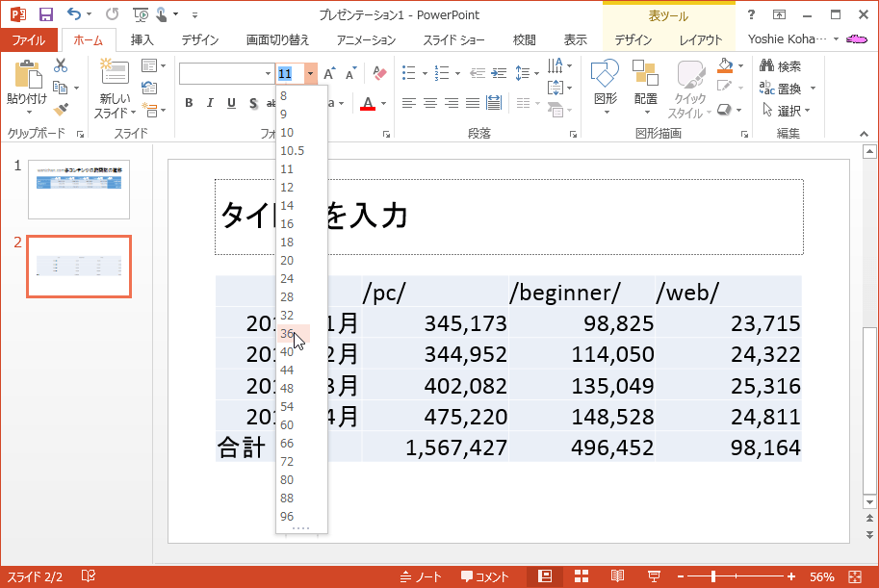The width and height of the screenshot is (879, 588).
Task: Clear all formatting with the eraser A icon
Action: [x=379, y=73]
